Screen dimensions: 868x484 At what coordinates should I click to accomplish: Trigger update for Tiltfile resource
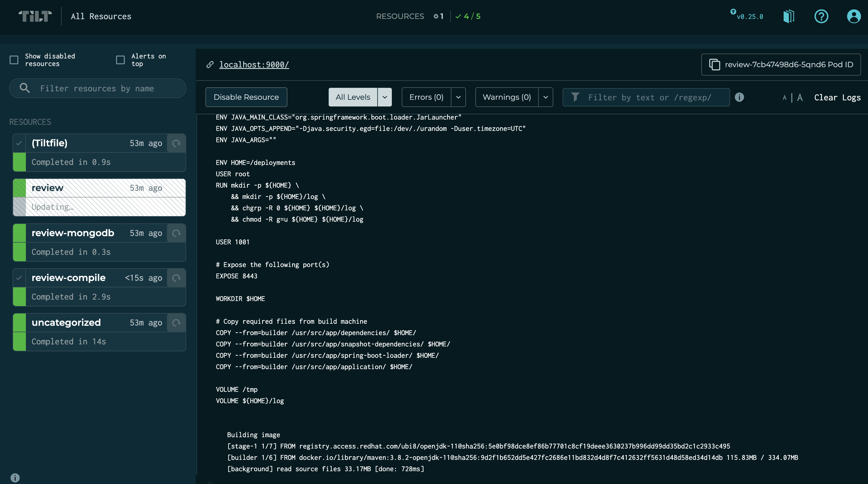pos(176,143)
